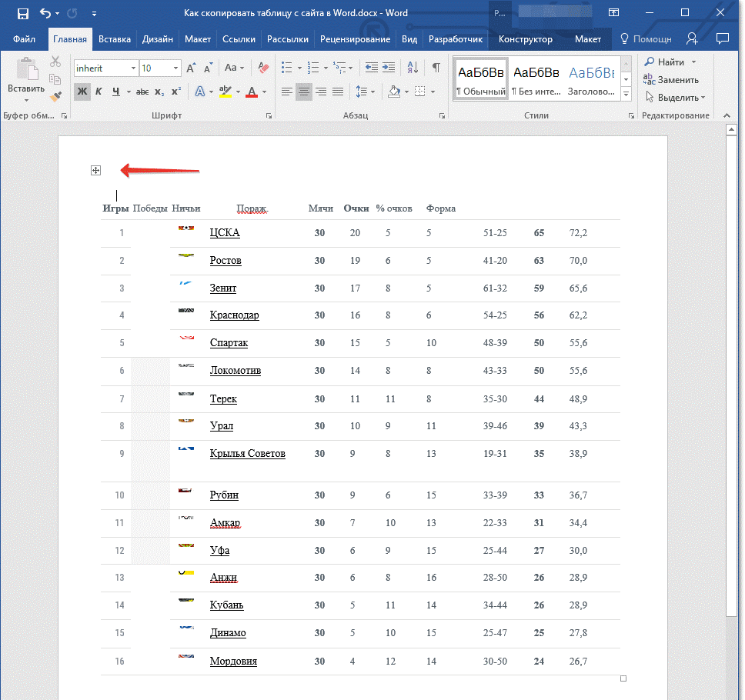Open the ЦСКА team link

(x=225, y=233)
